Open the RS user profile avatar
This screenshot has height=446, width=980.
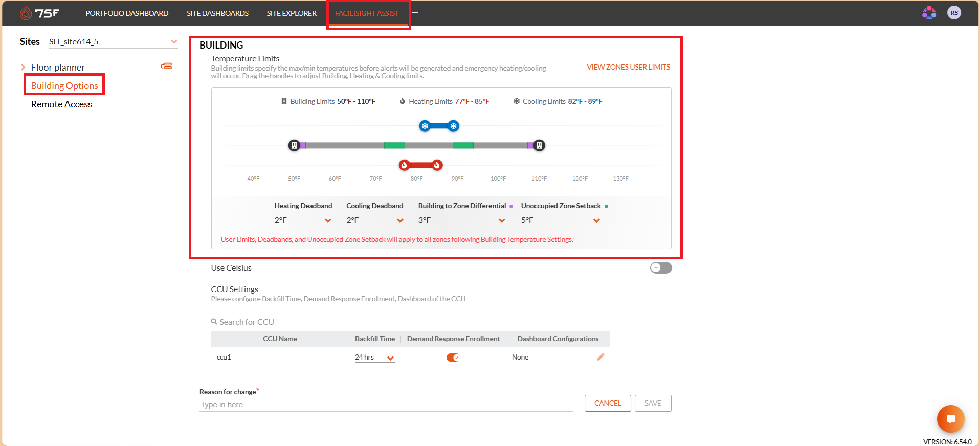954,13
